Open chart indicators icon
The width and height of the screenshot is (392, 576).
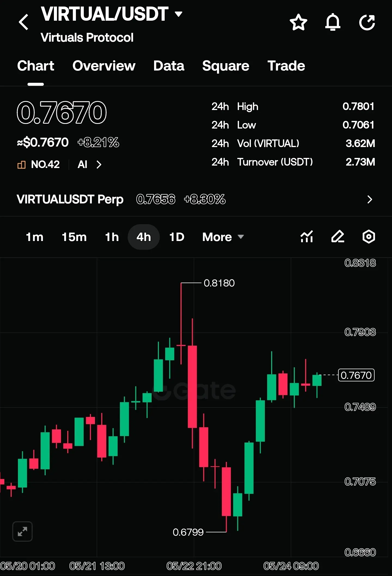tap(307, 236)
